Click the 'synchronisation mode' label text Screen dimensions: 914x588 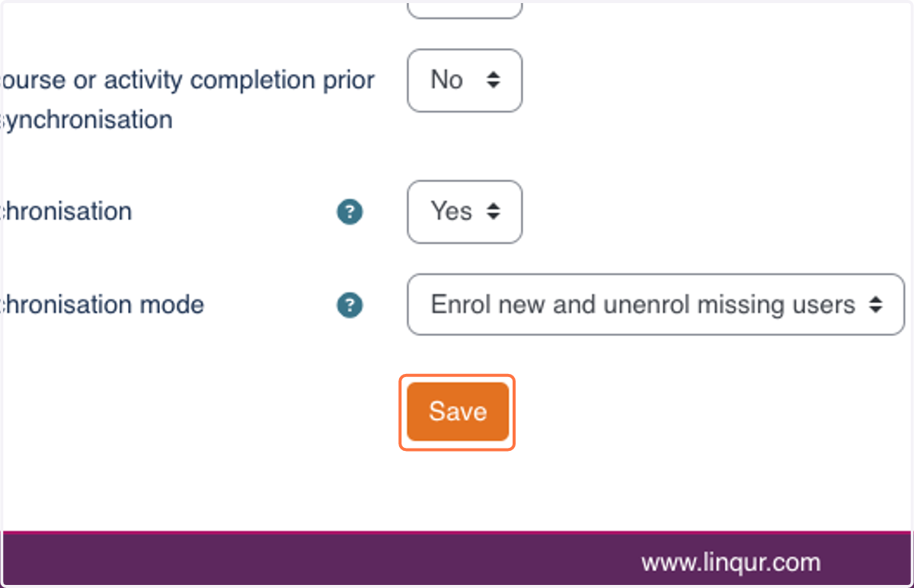(x=102, y=305)
